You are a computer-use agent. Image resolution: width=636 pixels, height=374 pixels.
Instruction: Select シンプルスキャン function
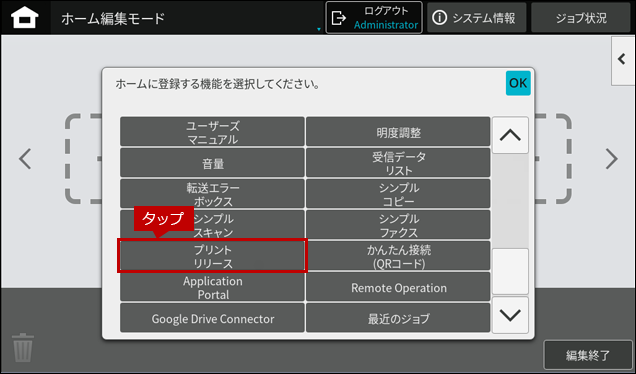coord(212,225)
